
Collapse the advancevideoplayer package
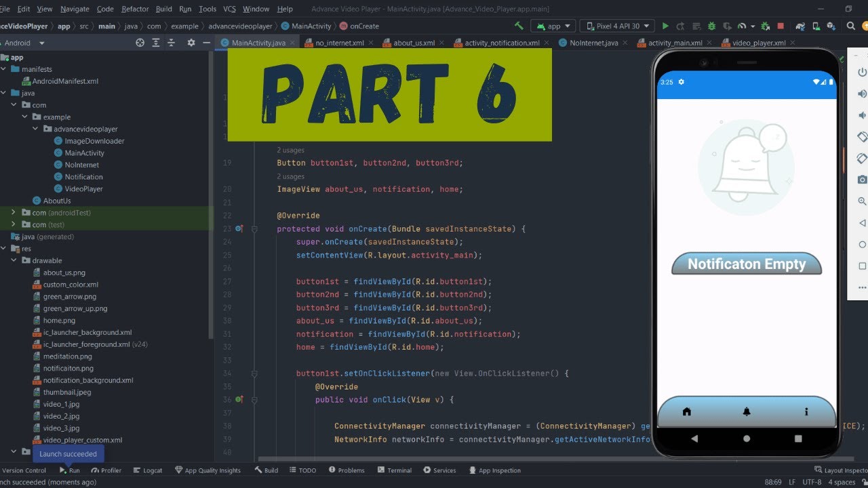click(x=36, y=129)
